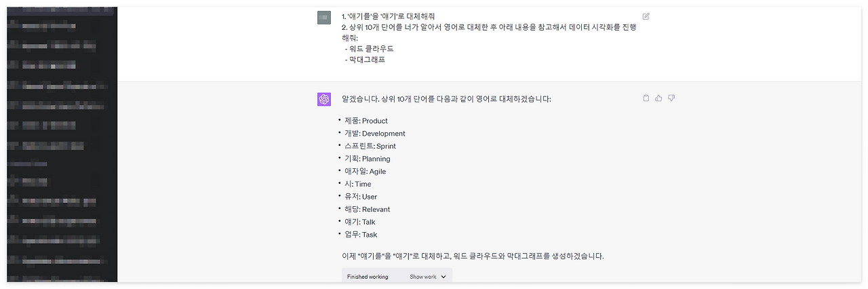Click the '유저: User' list item

[360, 197]
